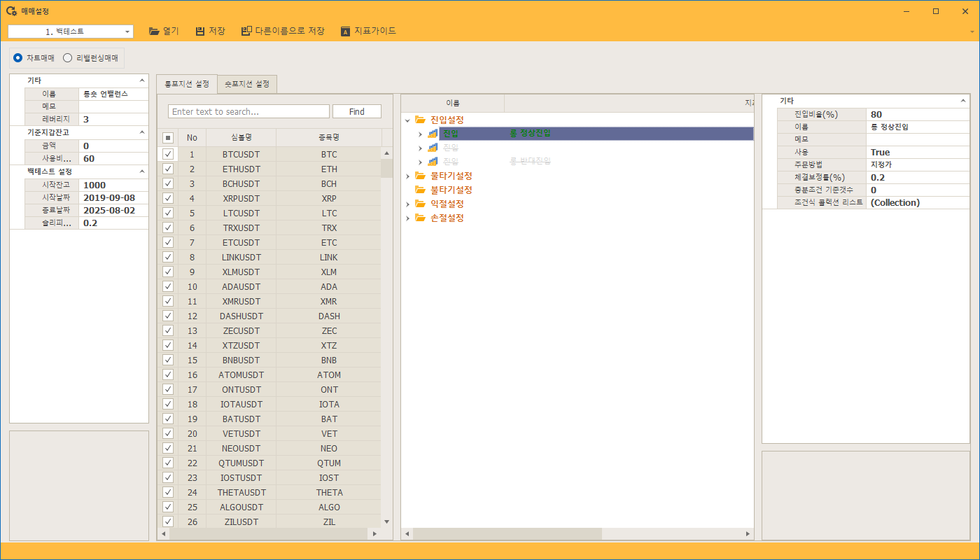Click the 다른이름으로 저장 save-as icon
Screen dimensions: 980x560
(x=246, y=31)
